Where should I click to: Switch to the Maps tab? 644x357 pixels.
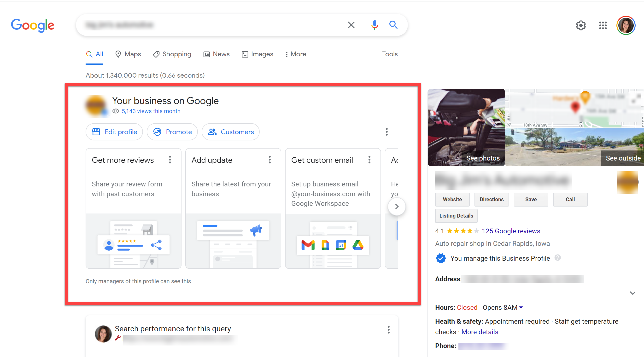(x=128, y=54)
